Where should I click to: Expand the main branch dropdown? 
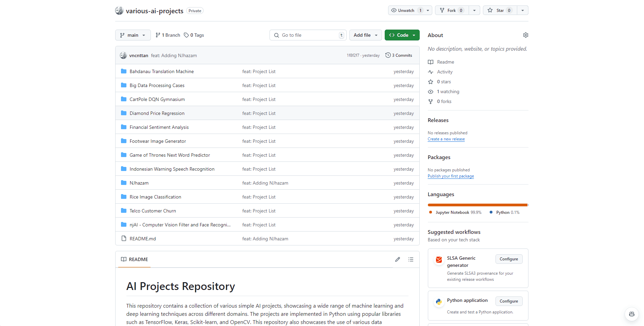coord(133,35)
